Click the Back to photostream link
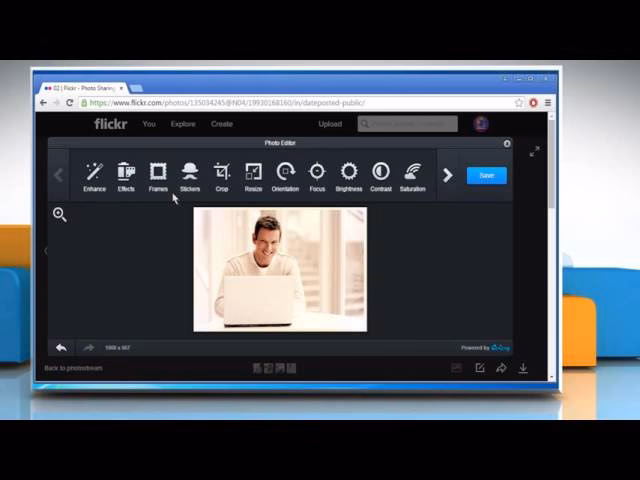Screen dimensions: 640x480 pyautogui.click(x=73, y=368)
